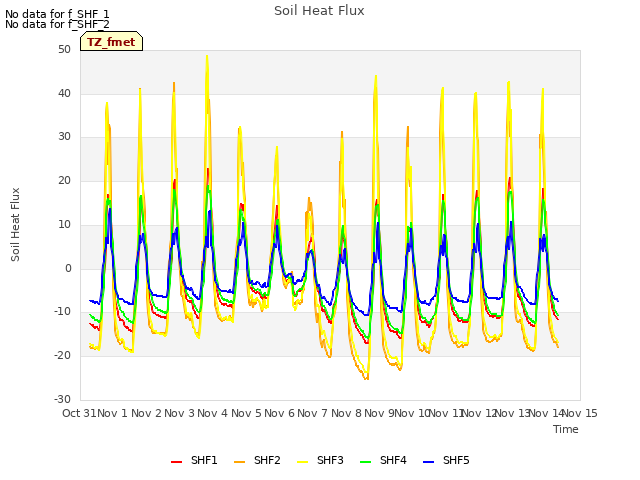Click the red SHF1 legend color marker
The width and height of the screenshot is (640, 480).
[x=176, y=462]
